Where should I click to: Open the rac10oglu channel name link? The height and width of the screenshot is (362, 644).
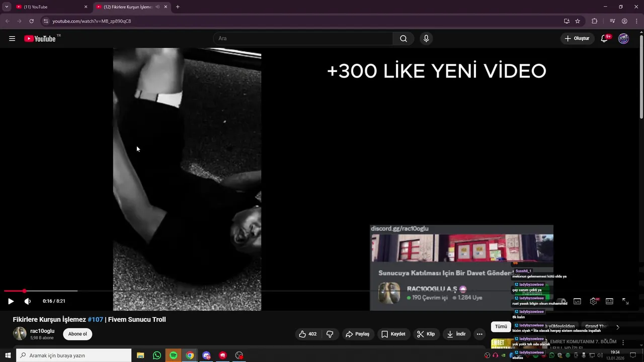(42, 331)
